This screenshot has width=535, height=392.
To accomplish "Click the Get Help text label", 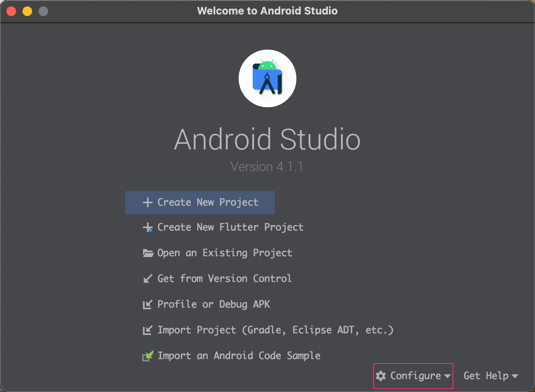I will (x=486, y=376).
